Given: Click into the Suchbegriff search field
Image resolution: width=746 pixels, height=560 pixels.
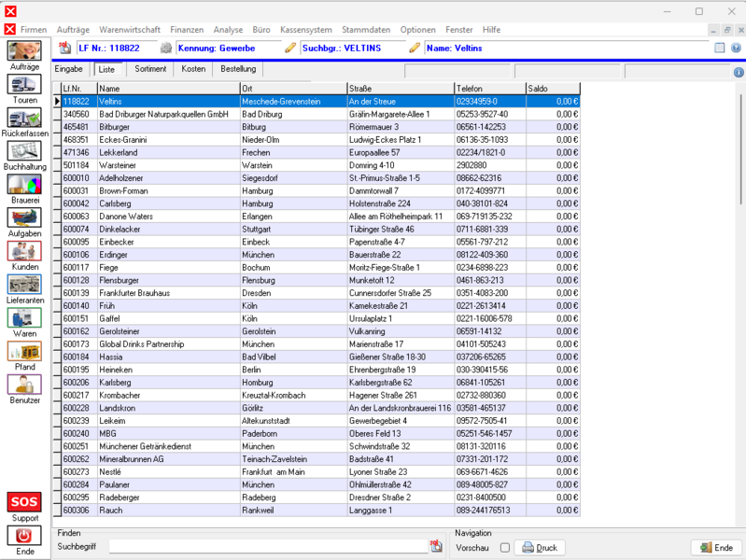Looking at the screenshot, I should [x=268, y=546].
